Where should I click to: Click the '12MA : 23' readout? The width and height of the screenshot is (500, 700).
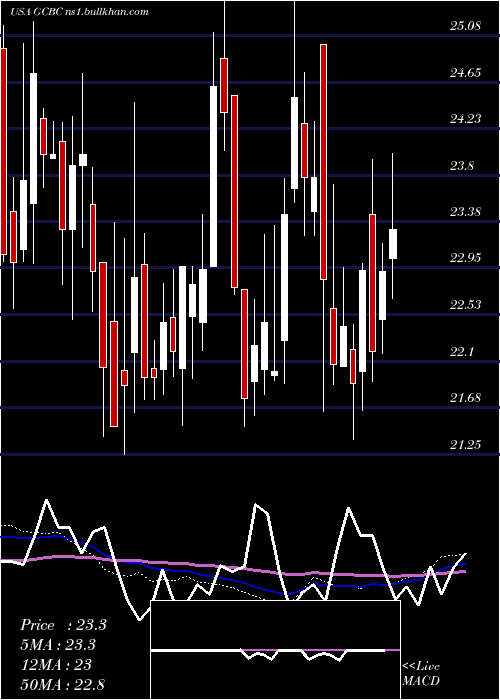[x=56, y=664]
